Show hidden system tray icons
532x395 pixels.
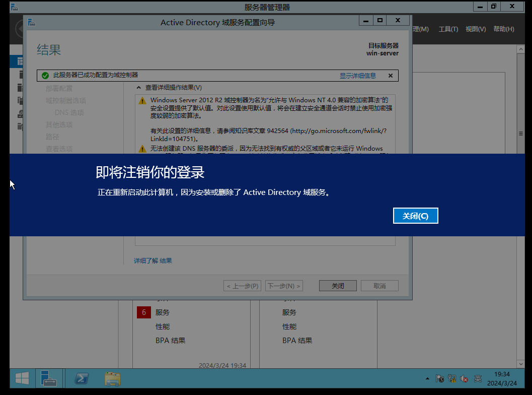pyautogui.click(x=427, y=378)
